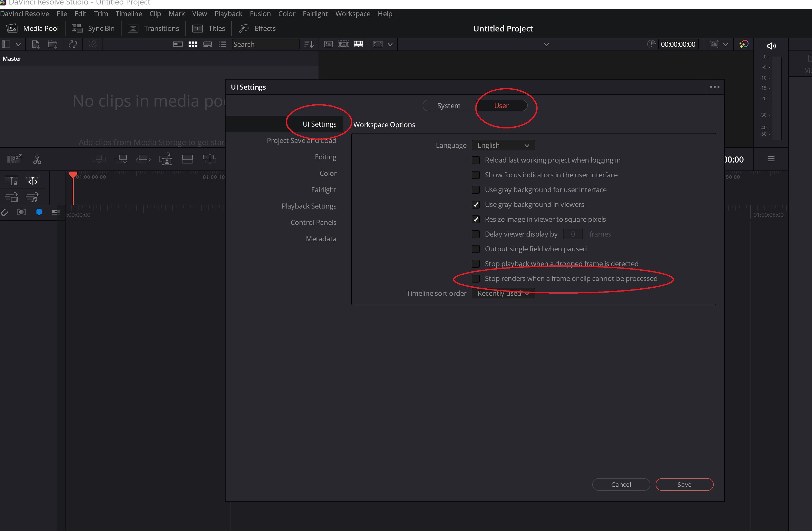Enable Delay viewer display by frames

(x=475, y=234)
